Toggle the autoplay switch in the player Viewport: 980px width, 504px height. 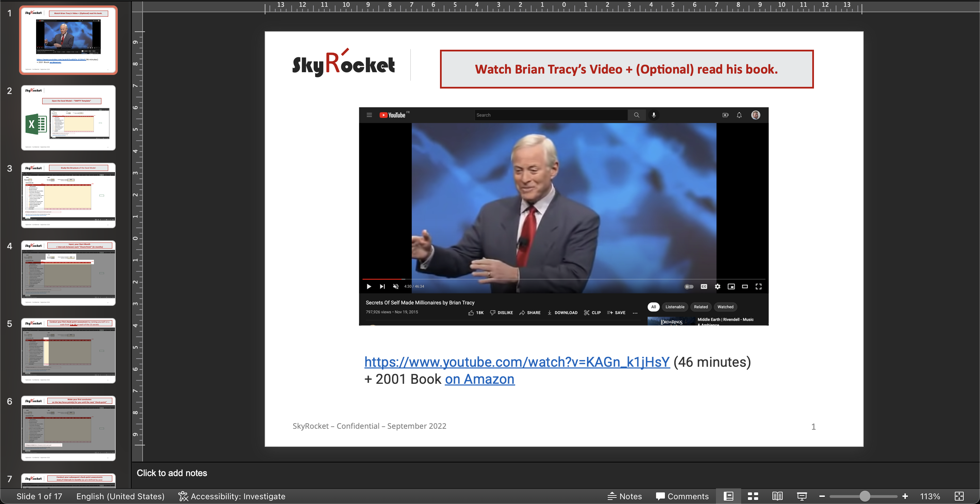689,286
